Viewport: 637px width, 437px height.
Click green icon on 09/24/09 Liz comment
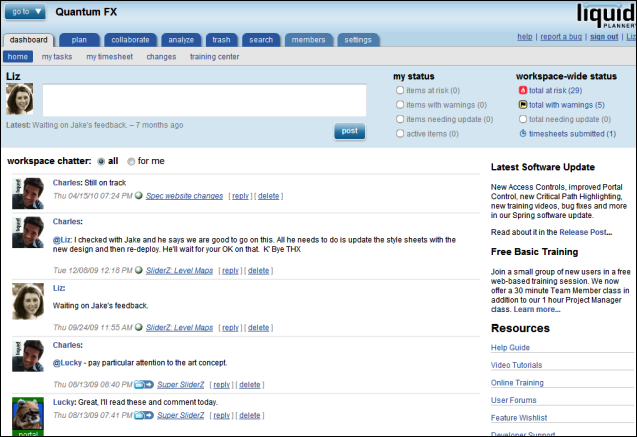(139, 327)
